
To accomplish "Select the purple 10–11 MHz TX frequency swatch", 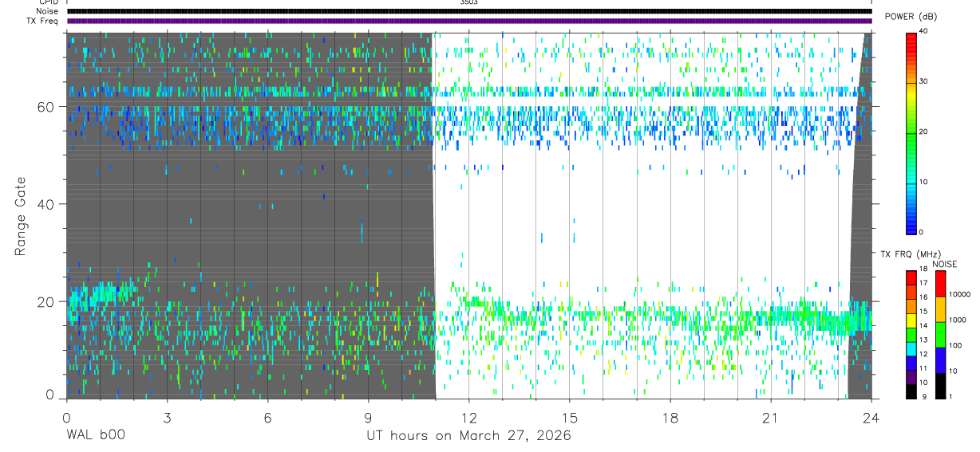I will 911,377.
